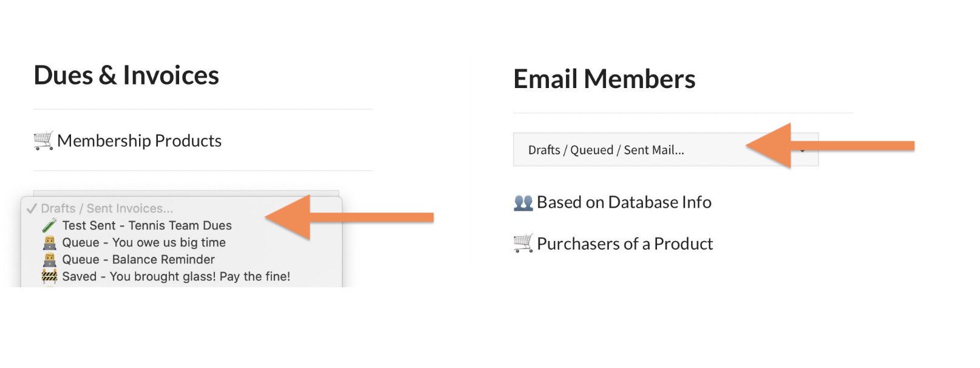Click the cart icon beside Purchasers of a Product

523,244
